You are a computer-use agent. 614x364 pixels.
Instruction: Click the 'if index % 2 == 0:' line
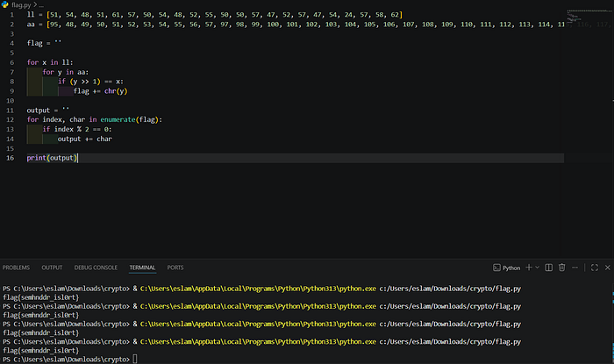(77, 130)
